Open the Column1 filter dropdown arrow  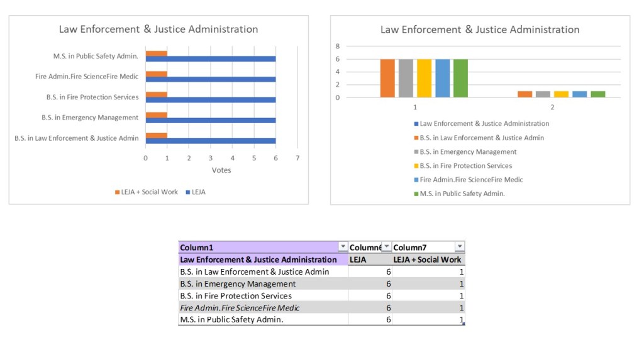click(x=343, y=247)
